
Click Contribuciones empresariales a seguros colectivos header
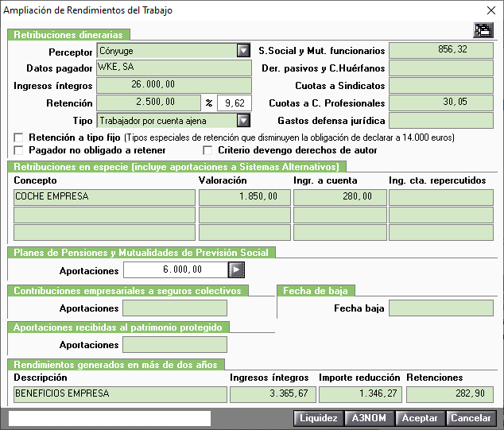[x=128, y=291]
